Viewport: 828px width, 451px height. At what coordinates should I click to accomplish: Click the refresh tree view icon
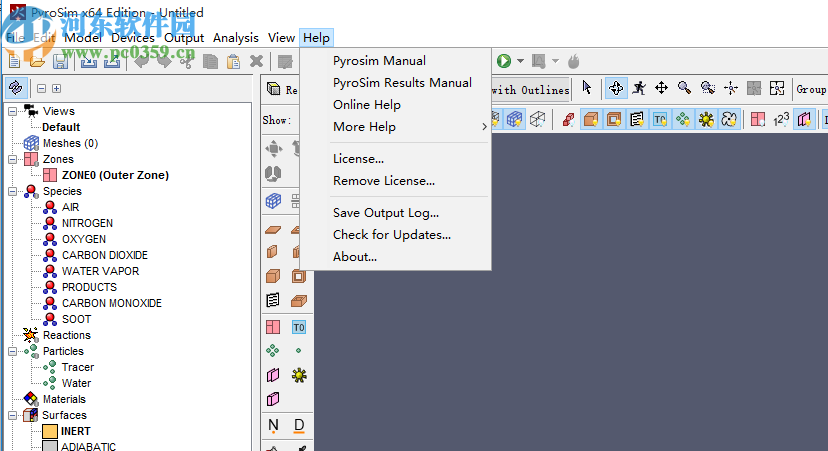[x=16, y=88]
